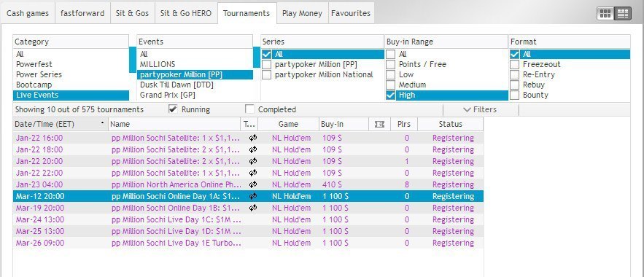Expand the Filters dropdown
The height and width of the screenshot is (277, 644).
pyautogui.click(x=481, y=109)
